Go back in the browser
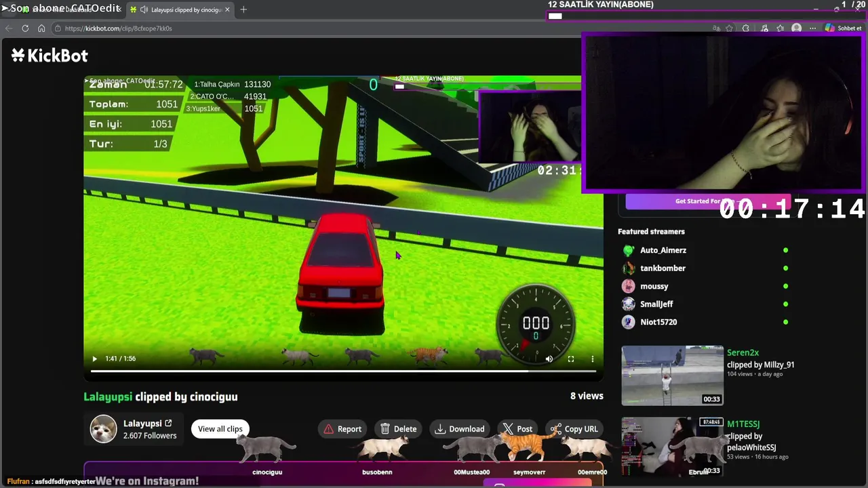This screenshot has width=868, height=488. tap(8, 28)
